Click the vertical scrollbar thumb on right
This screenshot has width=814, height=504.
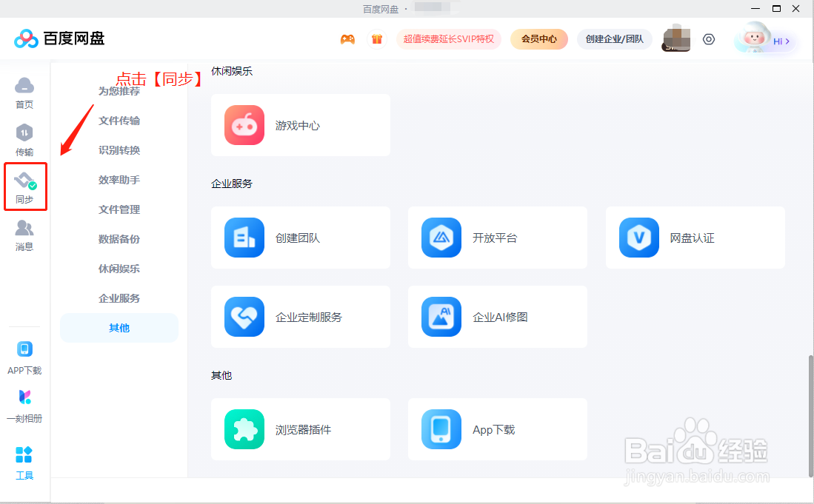pos(811,416)
